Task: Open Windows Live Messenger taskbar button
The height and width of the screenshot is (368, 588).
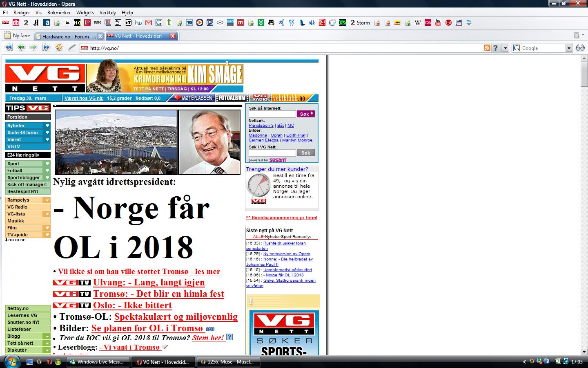Action: pyautogui.click(x=98, y=362)
